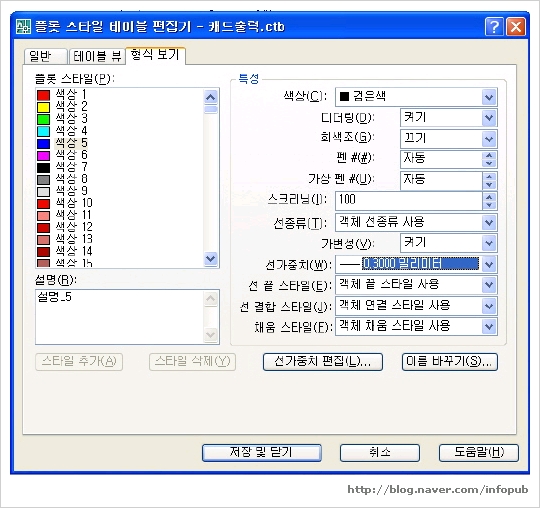Open the 선가중치(W) lineweight dropdown

click(x=489, y=265)
